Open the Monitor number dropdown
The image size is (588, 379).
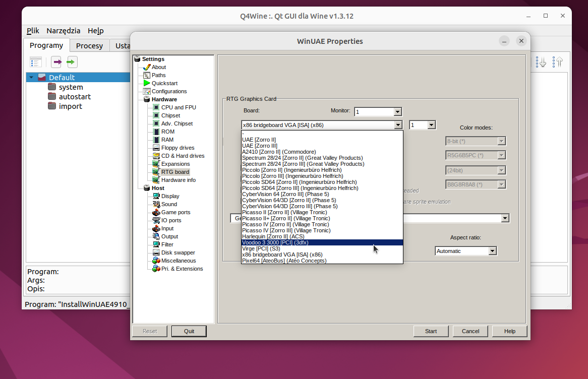(397, 112)
